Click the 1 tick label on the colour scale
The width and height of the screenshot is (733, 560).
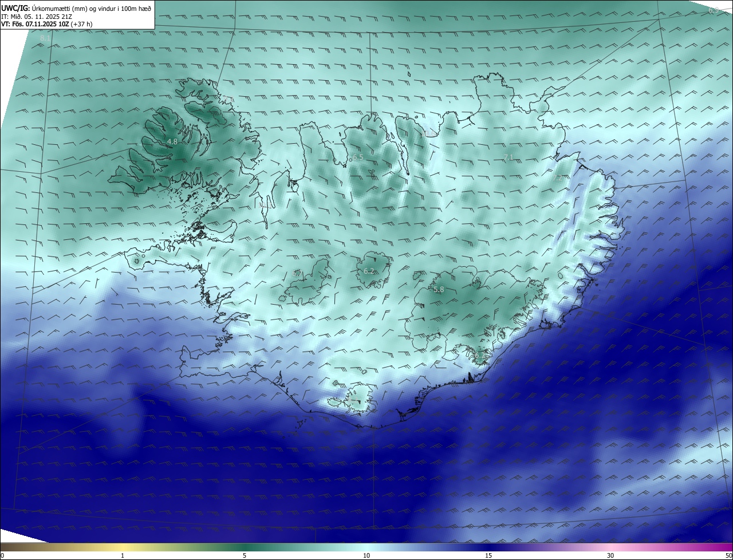123,555
